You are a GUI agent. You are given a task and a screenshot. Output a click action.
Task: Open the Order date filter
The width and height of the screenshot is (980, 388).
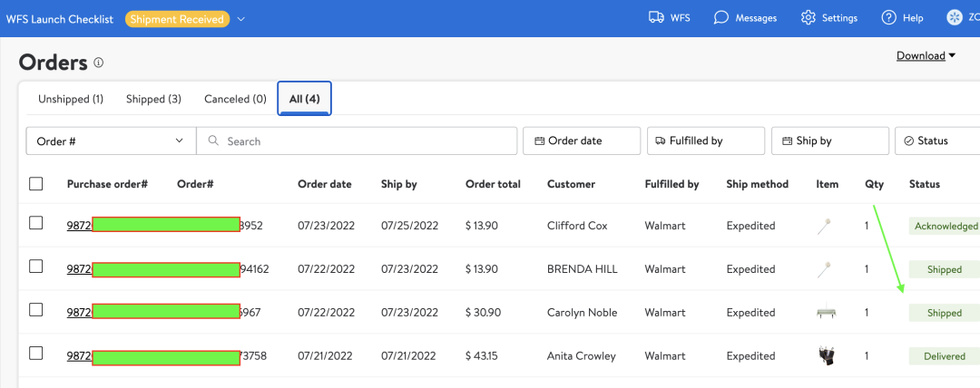click(581, 141)
